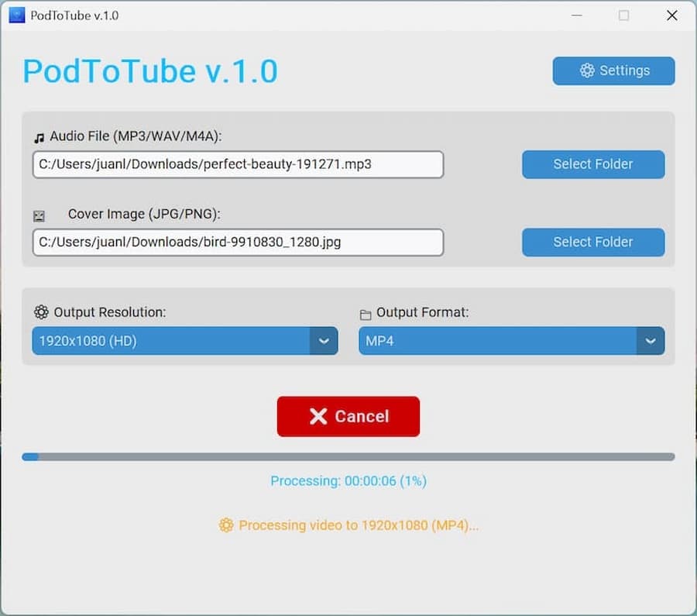697x616 pixels.
Task: Click the X icon inside the Cancel button
Action: click(318, 416)
